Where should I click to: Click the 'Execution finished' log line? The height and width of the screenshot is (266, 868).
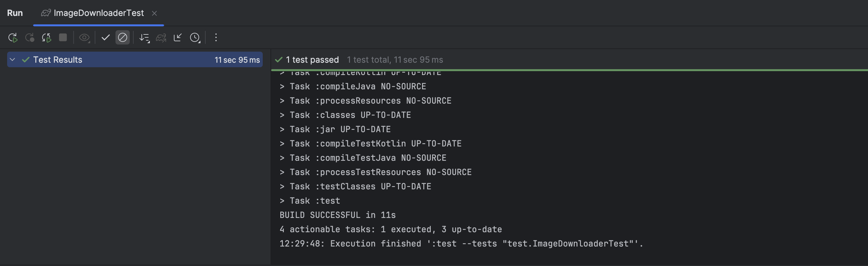point(461,244)
